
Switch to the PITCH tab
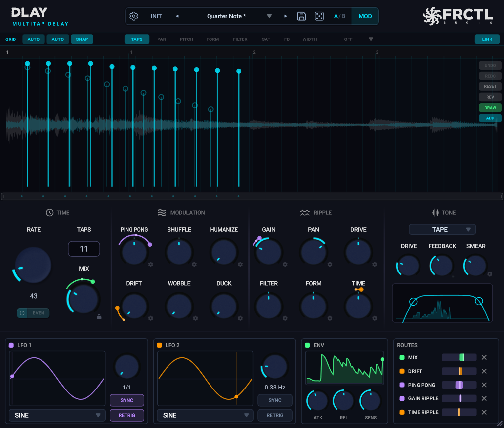coord(186,39)
